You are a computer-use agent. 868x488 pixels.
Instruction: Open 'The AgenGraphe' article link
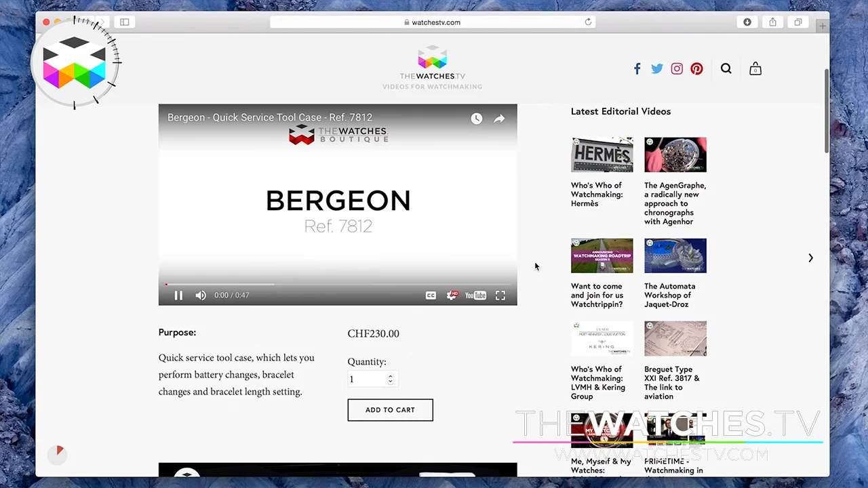pyautogui.click(x=675, y=203)
